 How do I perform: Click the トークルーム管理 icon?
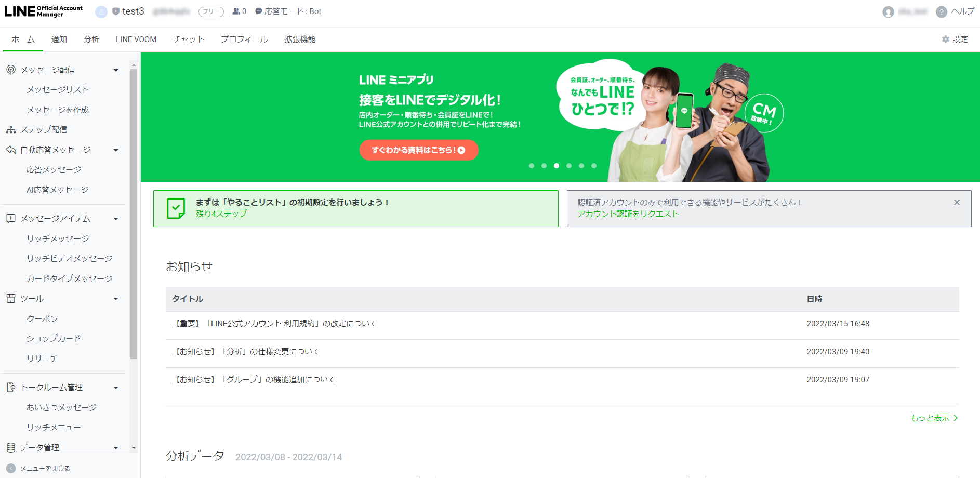tap(11, 388)
